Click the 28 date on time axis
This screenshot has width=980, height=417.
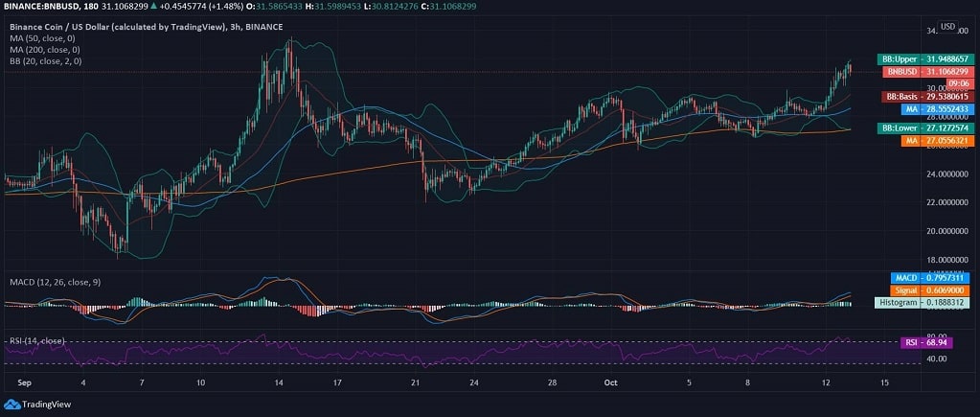[552, 382]
